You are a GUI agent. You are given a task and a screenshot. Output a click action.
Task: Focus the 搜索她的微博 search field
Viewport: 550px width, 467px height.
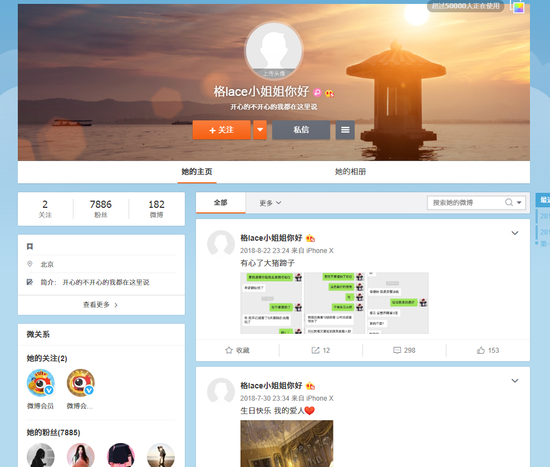(x=467, y=202)
